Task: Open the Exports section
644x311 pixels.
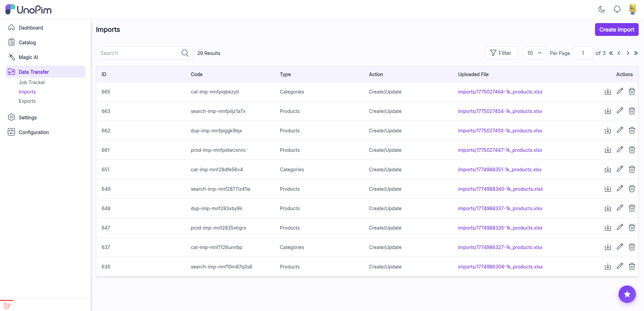Action: point(27,101)
